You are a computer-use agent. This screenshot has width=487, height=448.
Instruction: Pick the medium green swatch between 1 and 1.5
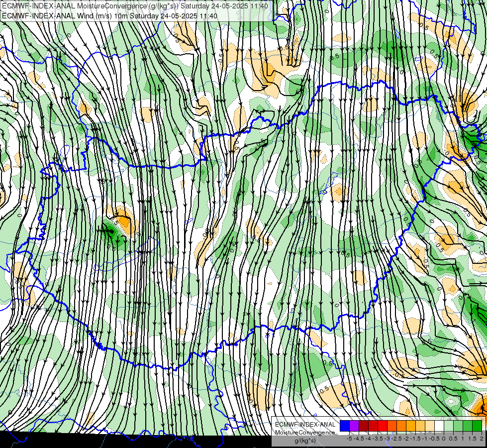[468, 426]
